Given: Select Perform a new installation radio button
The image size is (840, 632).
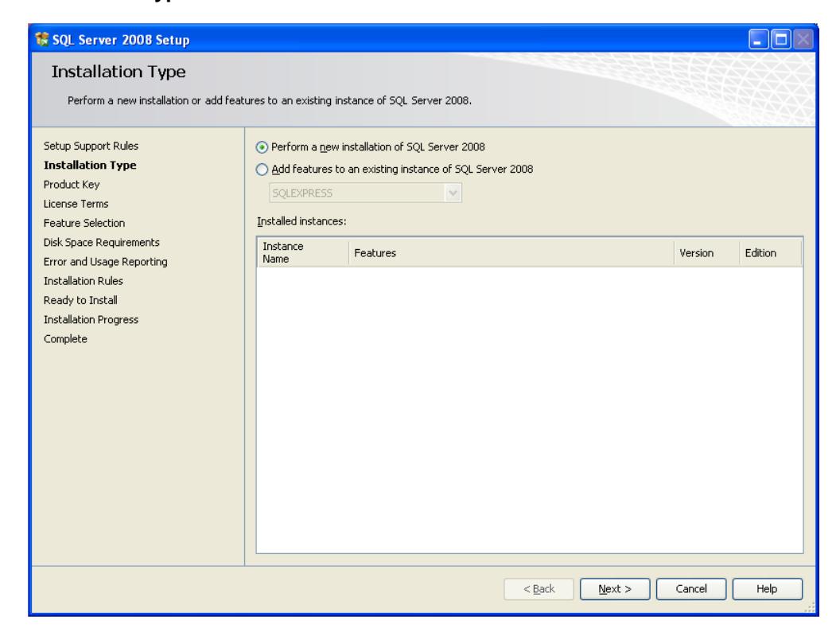Looking at the screenshot, I should pyautogui.click(x=262, y=147).
